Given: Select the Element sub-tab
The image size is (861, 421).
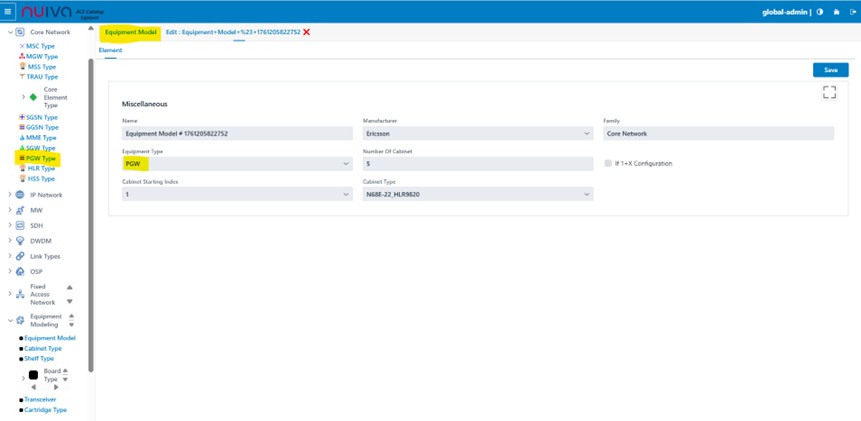Looking at the screenshot, I should pos(110,50).
